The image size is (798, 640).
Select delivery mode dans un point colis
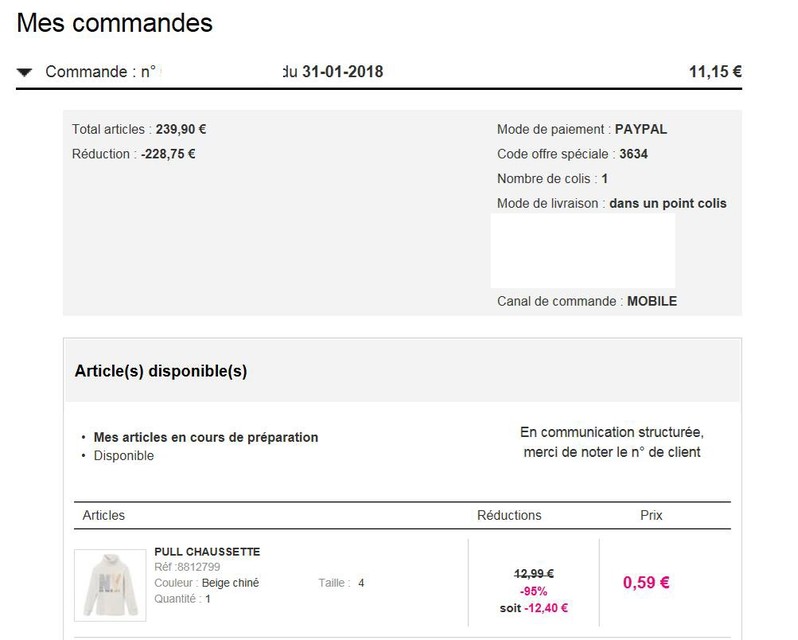click(668, 203)
